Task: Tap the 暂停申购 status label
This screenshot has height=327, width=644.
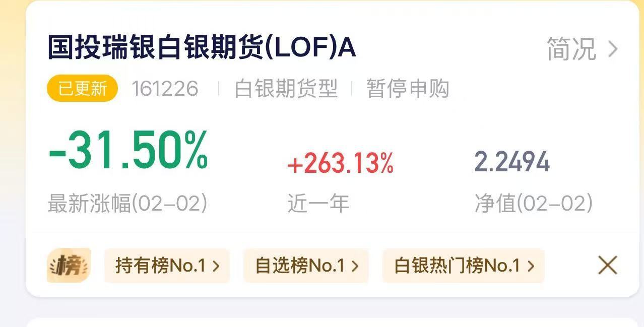Action: click(x=407, y=89)
